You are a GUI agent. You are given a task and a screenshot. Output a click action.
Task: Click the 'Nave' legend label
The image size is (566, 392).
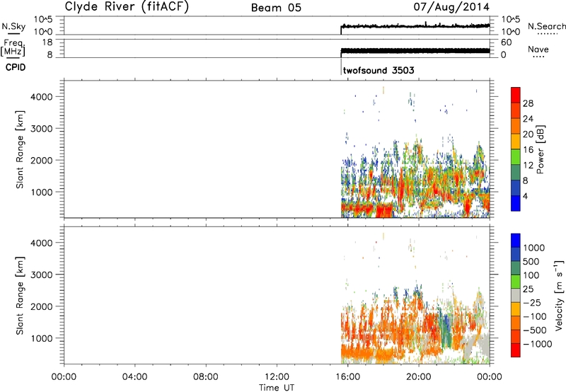pyautogui.click(x=538, y=49)
